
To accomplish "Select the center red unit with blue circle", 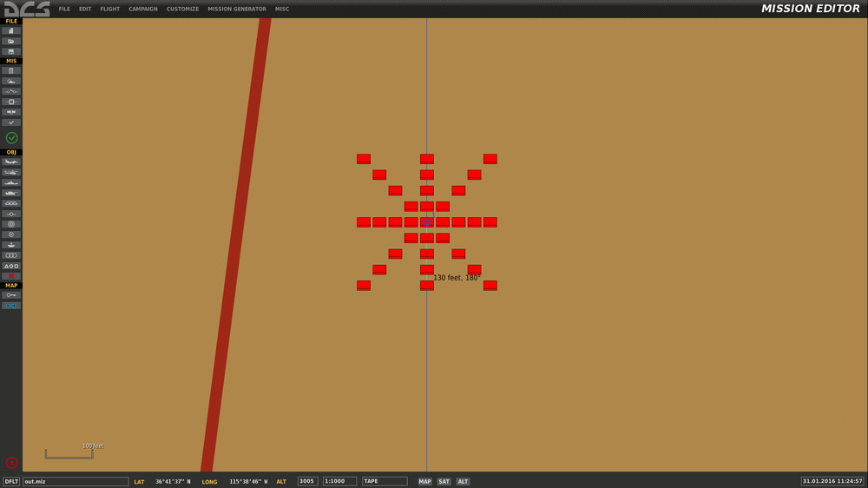I will pos(427,222).
